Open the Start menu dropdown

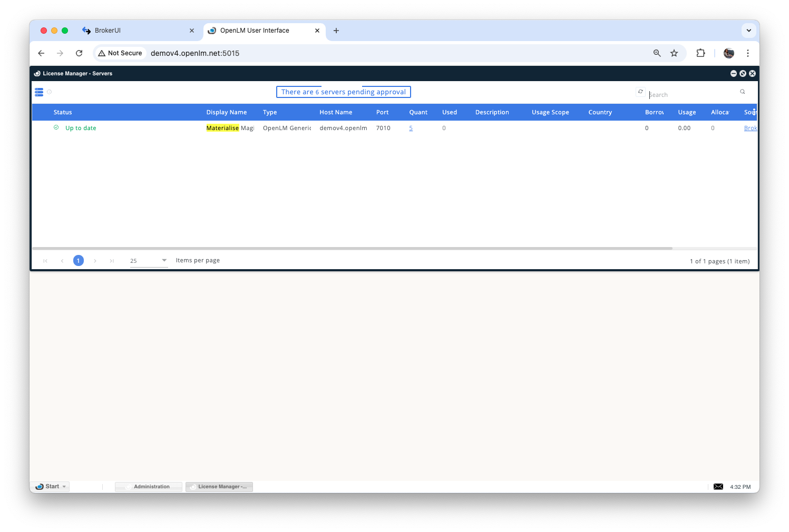[51, 487]
